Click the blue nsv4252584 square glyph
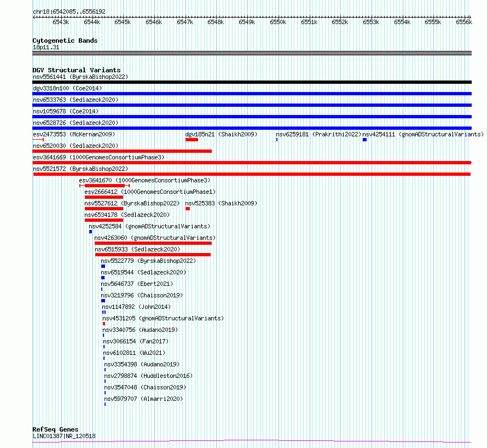 (x=91, y=232)
